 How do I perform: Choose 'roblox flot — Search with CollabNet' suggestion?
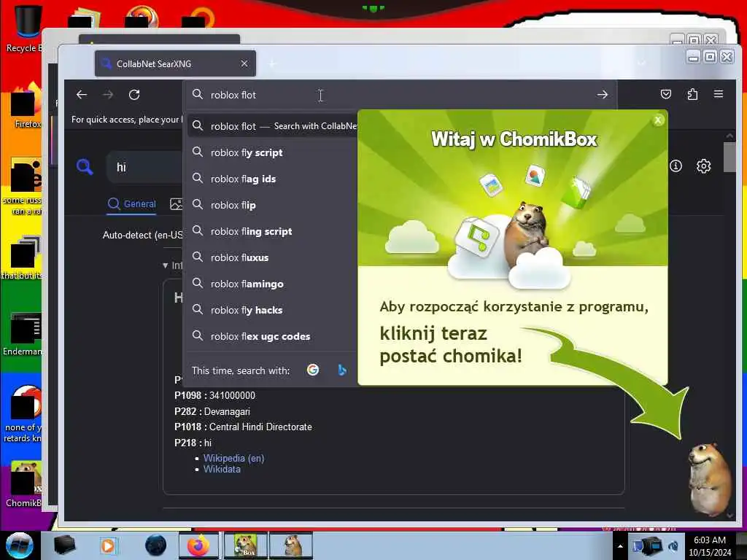click(x=273, y=126)
